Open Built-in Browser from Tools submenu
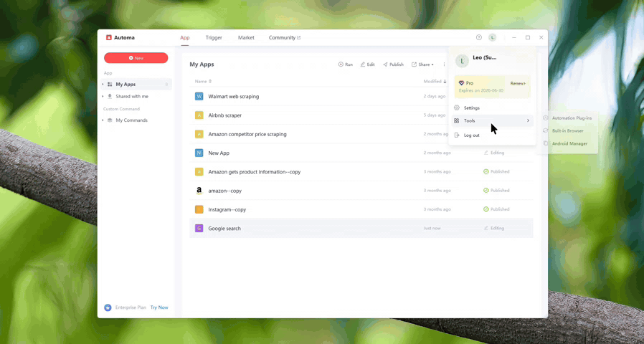The height and width of the screenshot is (344, 644). (568, 130)
